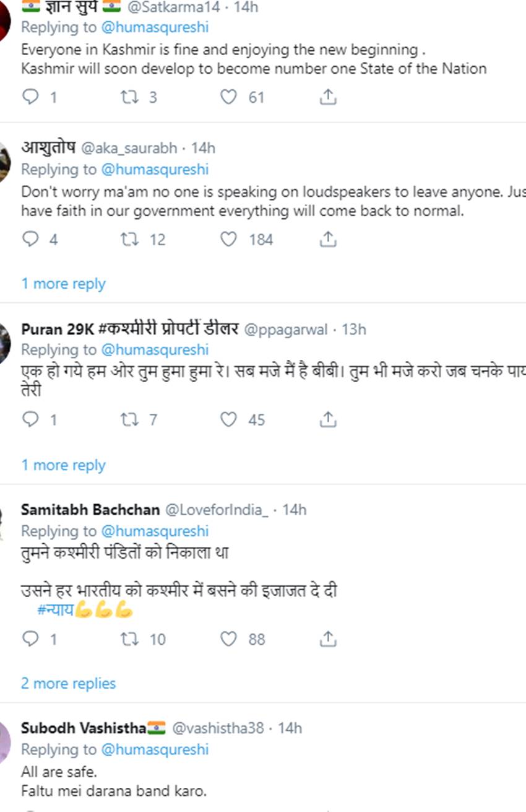
Task: Share the @Satkarma14 tweet
Action: click(328, 97)
